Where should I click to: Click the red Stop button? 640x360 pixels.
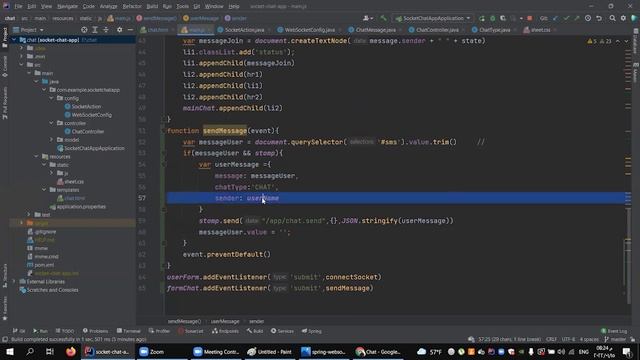pyautogui.click(x=529, y=18)
